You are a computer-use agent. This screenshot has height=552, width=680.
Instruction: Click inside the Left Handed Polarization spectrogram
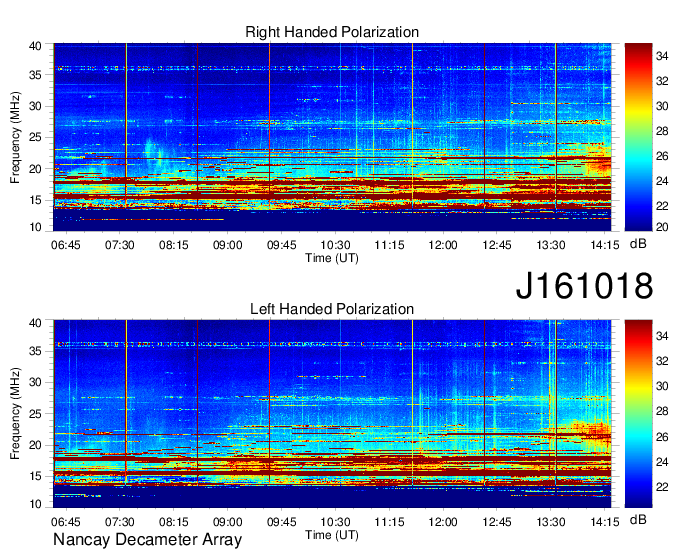[332, 414]
